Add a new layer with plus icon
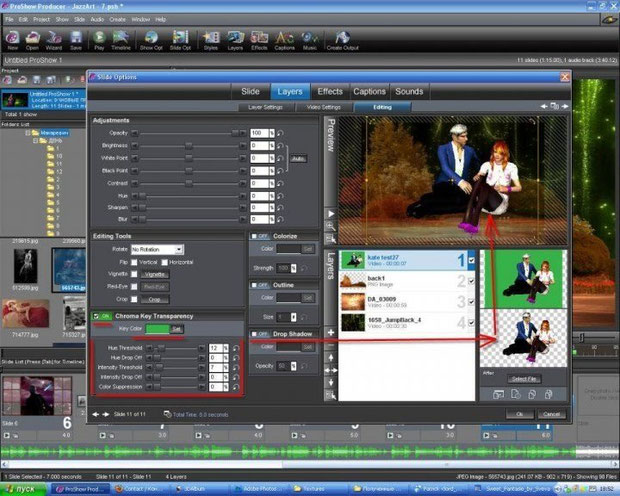Viewport: 620px width, 496px height. pyautogui.click(x=331, y=333)
